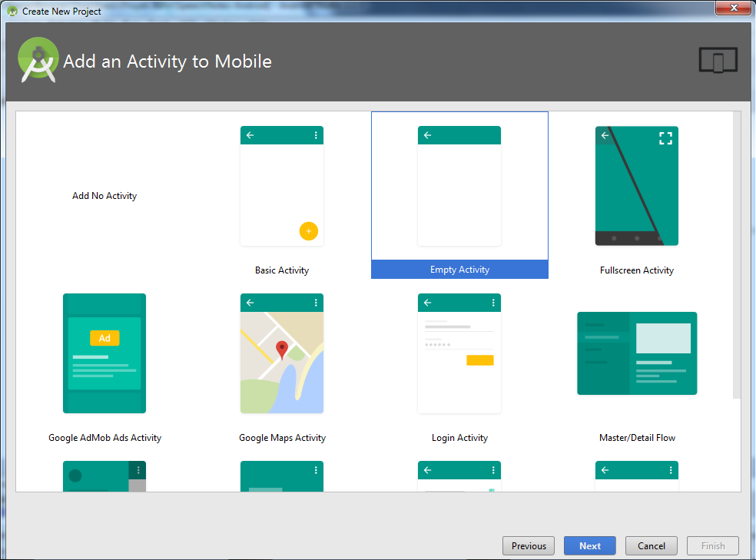Click the vertical scrollbar of the activity gallery
756x560 pixels.
tap(737, 255)
